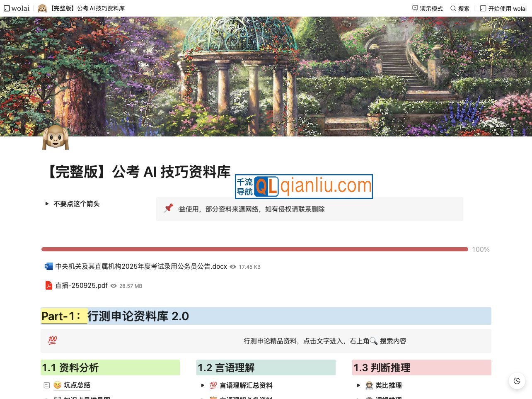Screen dimensions: 532x399
Task: Enable 演示模式 presentation mode
Action: click(428, 8)
